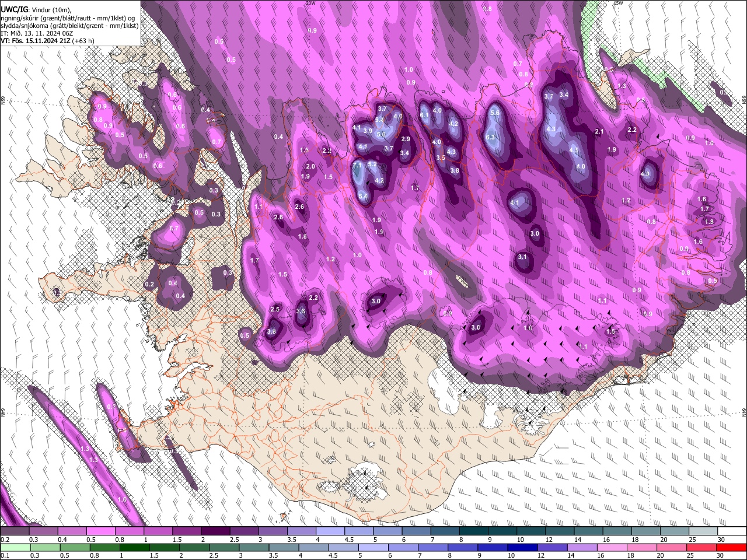
Task: Click the 20W longitude label at the top edge
Action: (310, 3)
